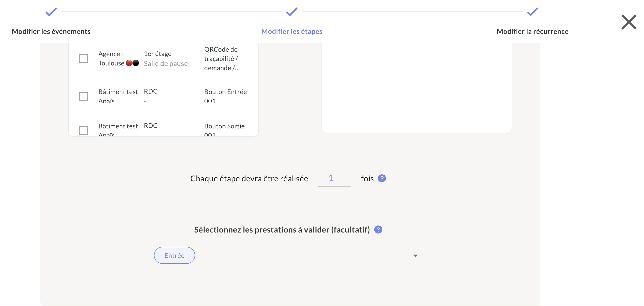The width and height of the screenshot is (644, 306).
Task: Click the checkmark above Modifier les étapes
Action: coord(292,12)
